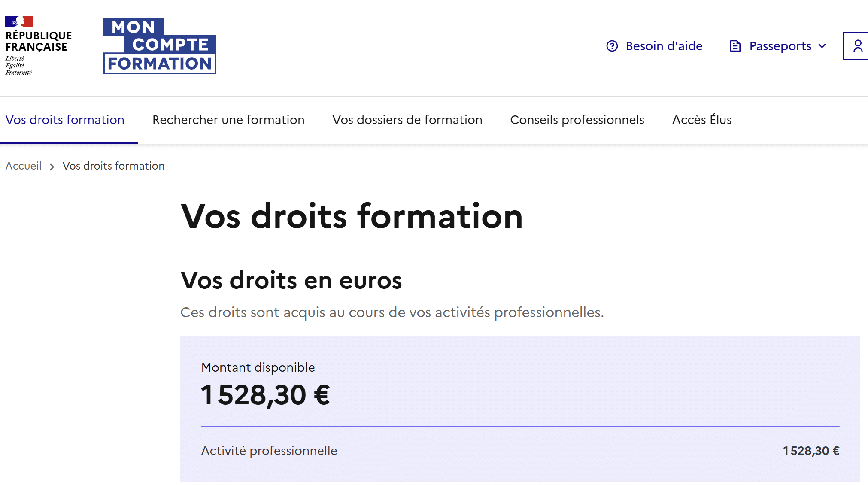The width and height of the screenshot is (868, 485).
Task: Open the user account profile icon
Action: pyautogui.click(x=857, y=46)
